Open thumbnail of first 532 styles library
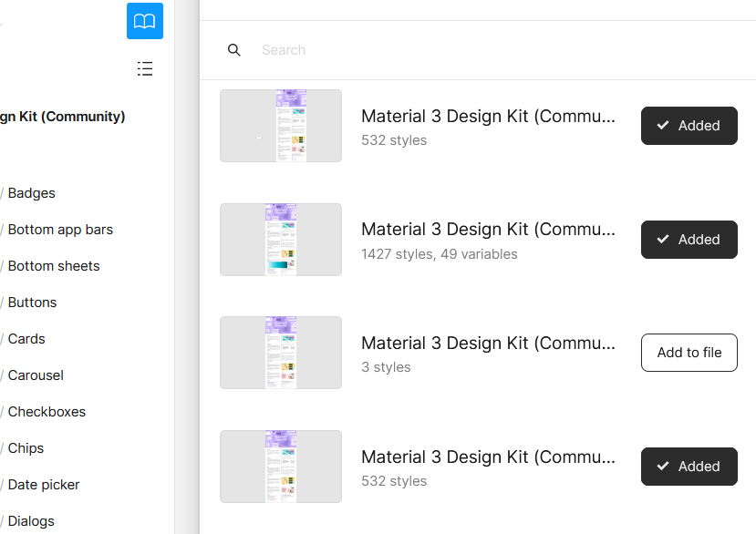 pyautogui.click(x=281, y=126)
